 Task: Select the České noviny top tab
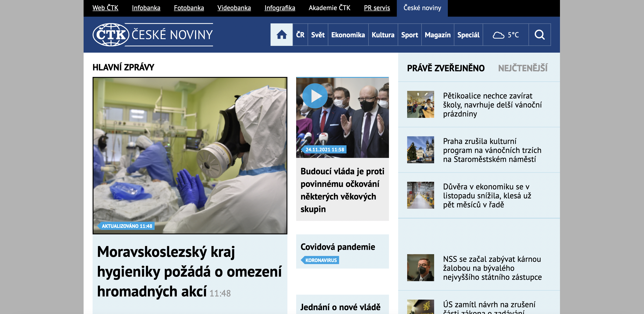(422, 8)
